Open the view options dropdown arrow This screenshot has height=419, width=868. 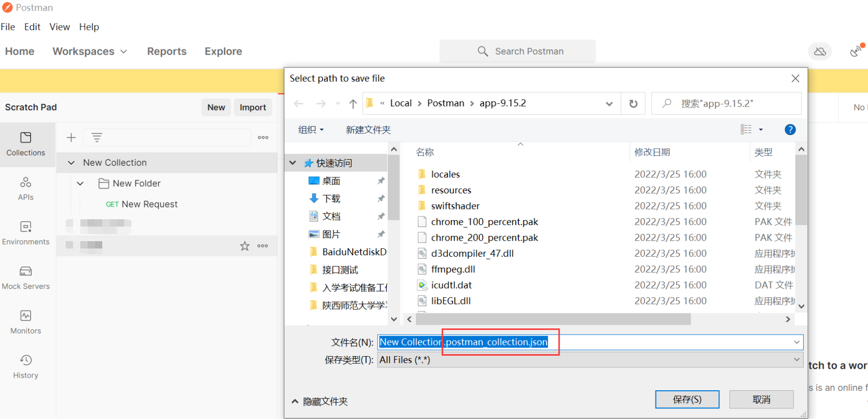[761, 130]
